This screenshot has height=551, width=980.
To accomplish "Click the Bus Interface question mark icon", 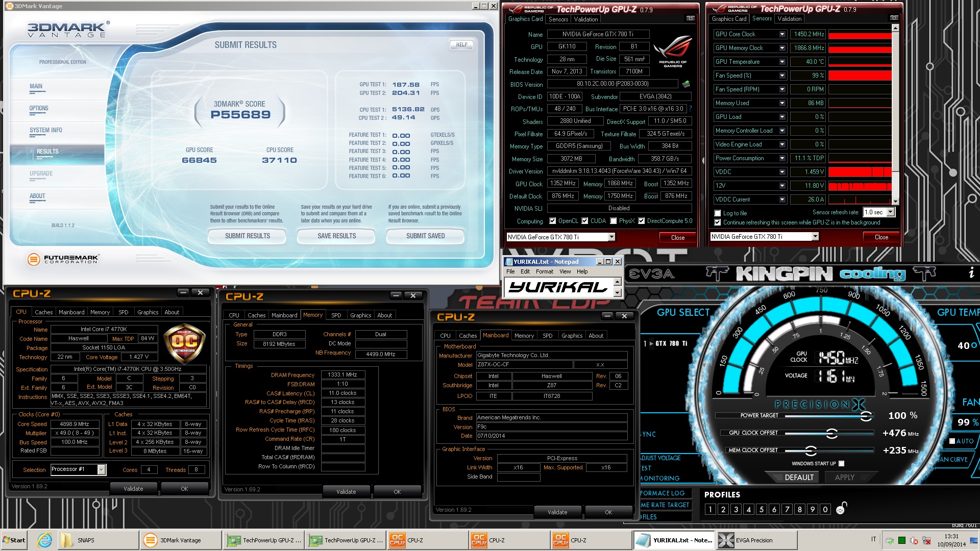I will (690, 109).
